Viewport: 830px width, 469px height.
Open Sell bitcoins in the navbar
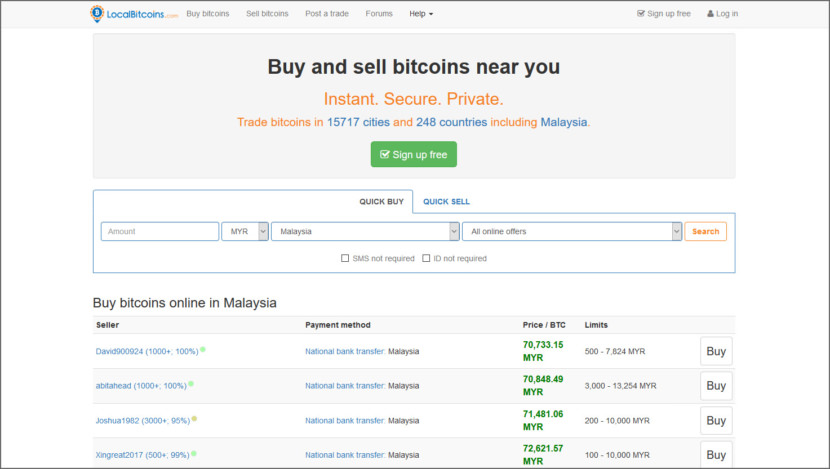click(267, 14)
